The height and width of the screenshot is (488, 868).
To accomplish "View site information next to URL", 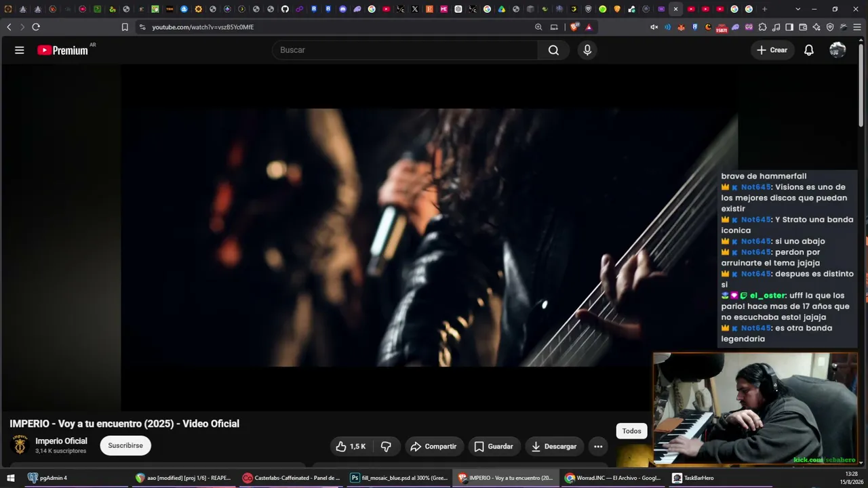I will point(142,27).
